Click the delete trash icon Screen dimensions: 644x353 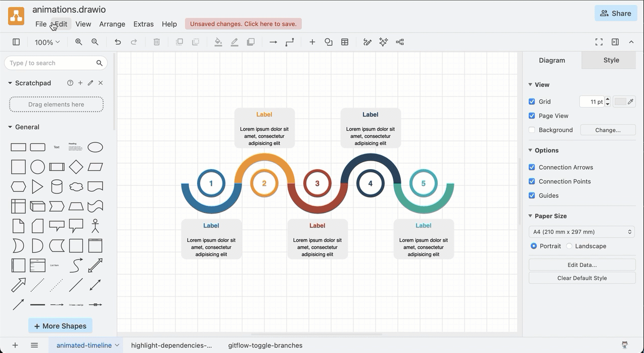[157, 42]
